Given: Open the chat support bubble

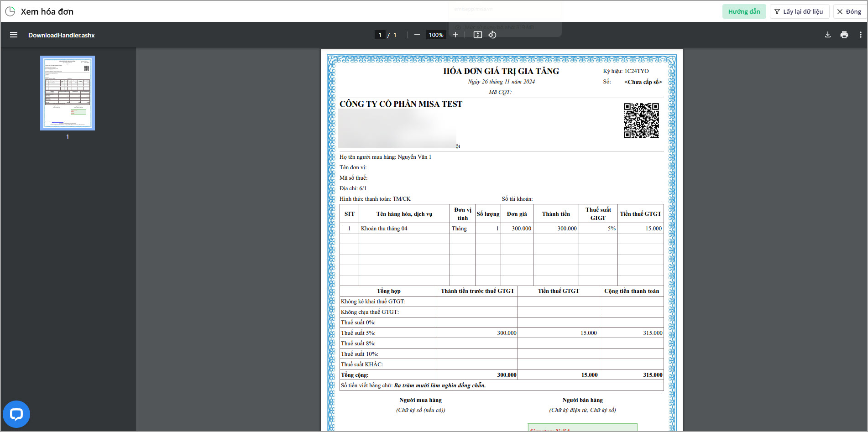Looking at the screenshot, I should (x=16, y=414).
